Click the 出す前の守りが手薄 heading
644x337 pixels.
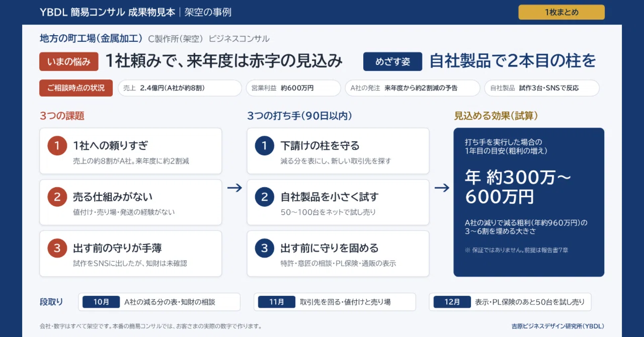click(117, 248)
